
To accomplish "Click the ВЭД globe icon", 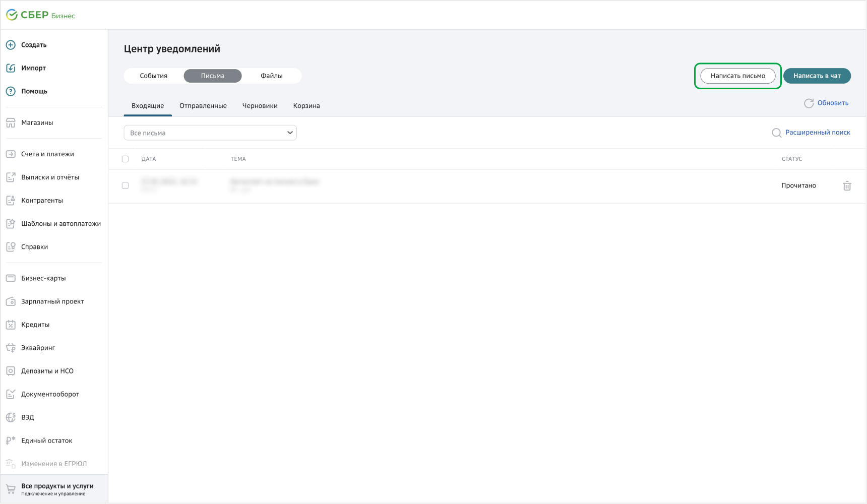I will (x=11, y=417).
